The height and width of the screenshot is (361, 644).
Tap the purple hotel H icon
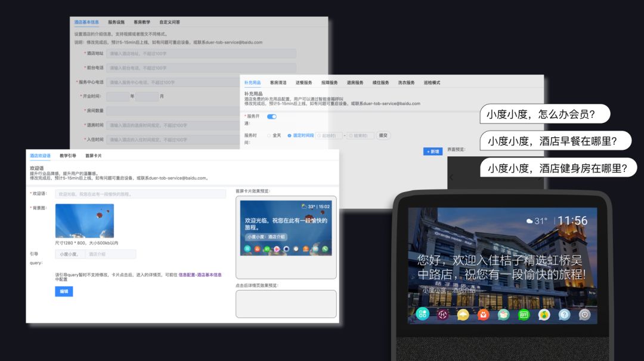click(x=443, y=314)
